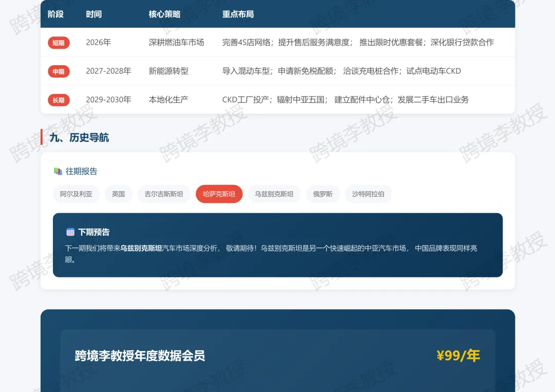Click the 时间 column header

click(x=94, y=14)
